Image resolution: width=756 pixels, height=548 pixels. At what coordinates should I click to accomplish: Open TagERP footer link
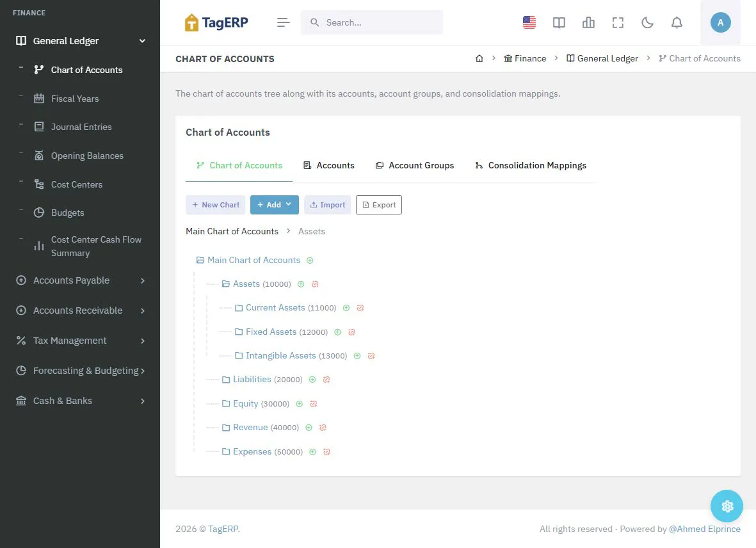(x=223, y=529)
